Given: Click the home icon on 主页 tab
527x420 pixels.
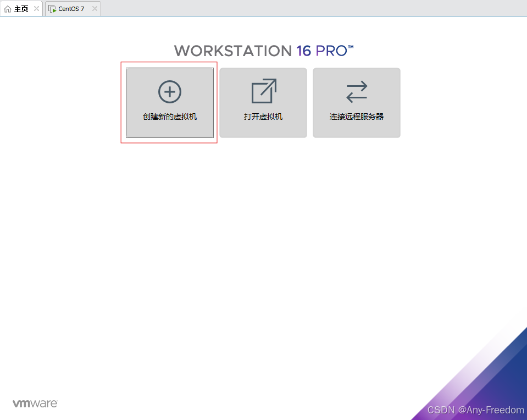Looking at the screenshot, I should tap(8, 9).
